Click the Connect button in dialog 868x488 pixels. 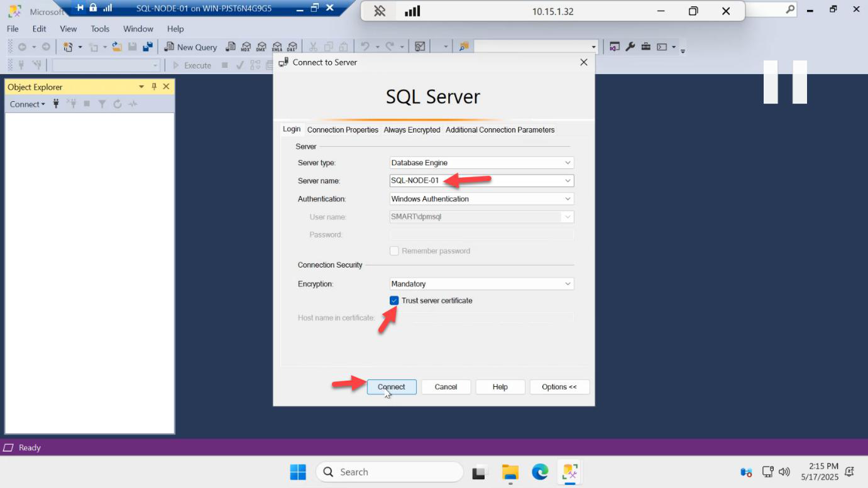(392, 387)
